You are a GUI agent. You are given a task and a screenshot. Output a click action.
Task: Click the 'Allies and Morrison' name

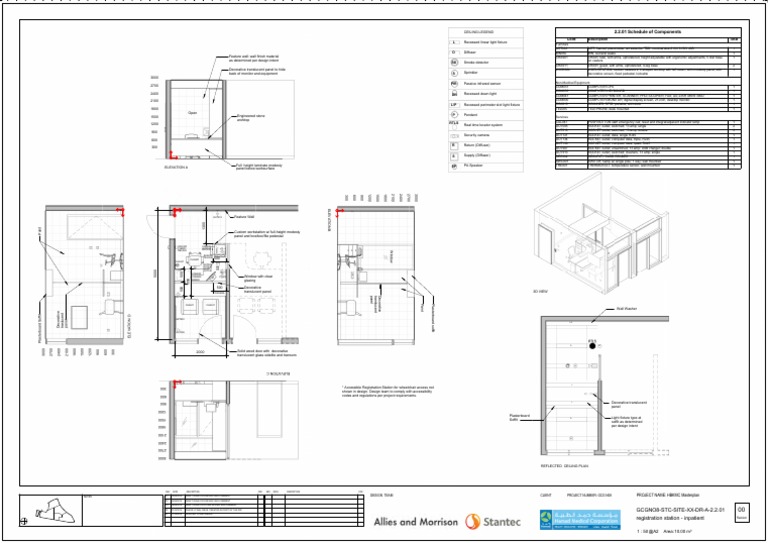(x=416, y=522)
